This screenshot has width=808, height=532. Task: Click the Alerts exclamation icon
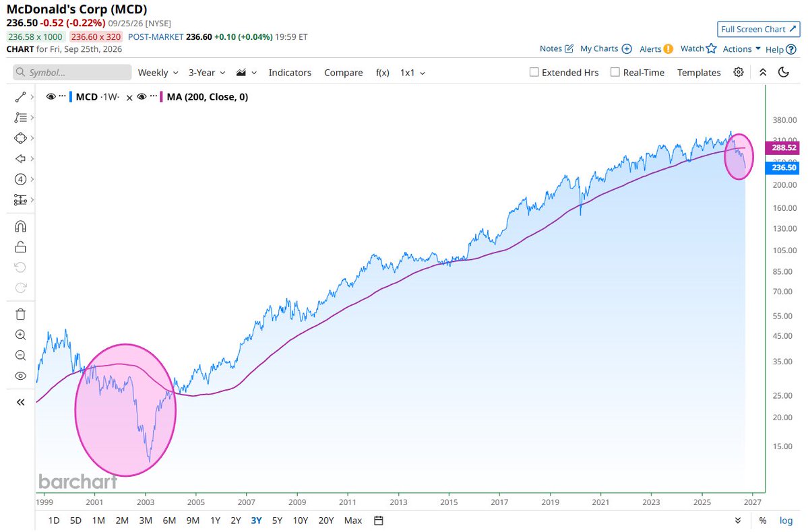(668, 49)
